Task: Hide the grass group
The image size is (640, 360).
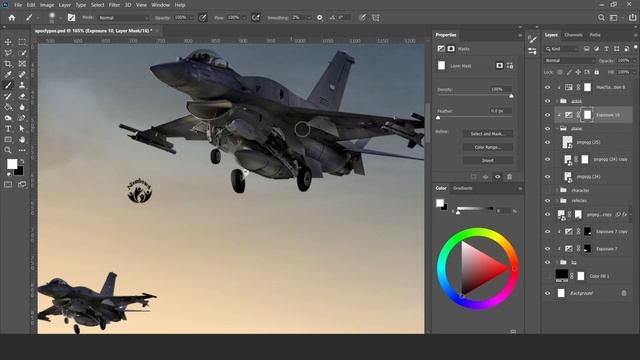Action: point(548,101)
